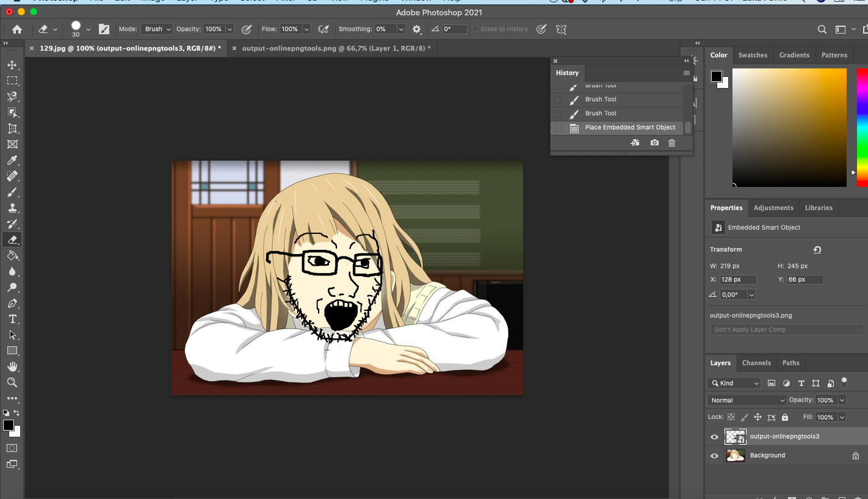The width and height of the screenshot is (868, 499).
Task: Select the Hand tool
Action: (12, 366)
